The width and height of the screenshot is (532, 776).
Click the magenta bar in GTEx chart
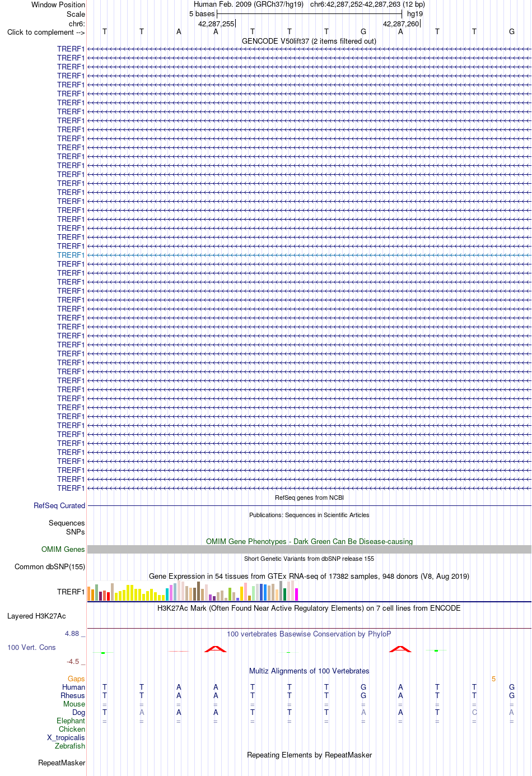point(297,594)
